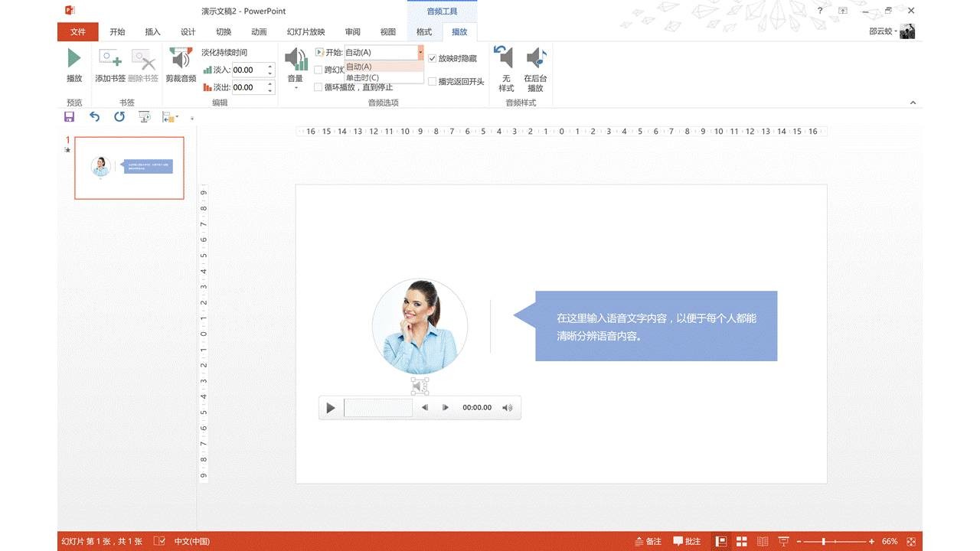Click the zoom slider handle in status bar

(x=824, y=541)
